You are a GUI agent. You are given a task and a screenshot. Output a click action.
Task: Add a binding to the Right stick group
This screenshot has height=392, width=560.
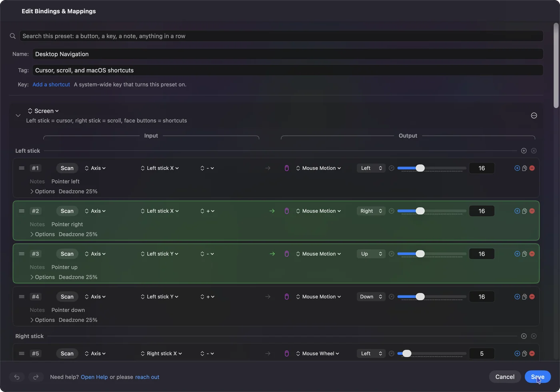[524, 336]
